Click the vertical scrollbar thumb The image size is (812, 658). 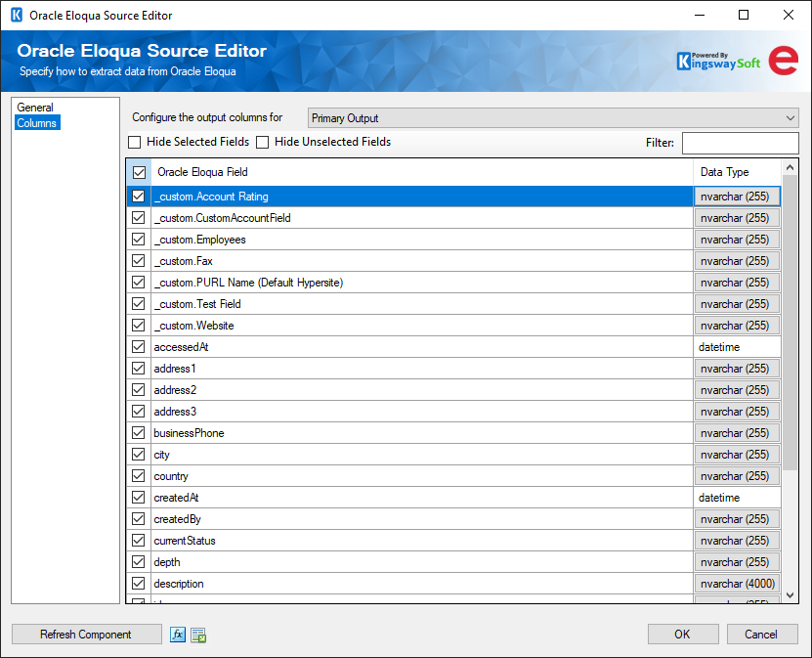790,323
